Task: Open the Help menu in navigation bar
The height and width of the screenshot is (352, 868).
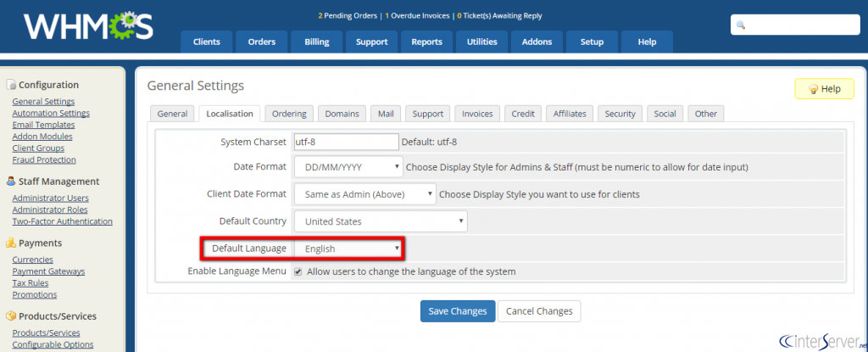Action: (x=647, y=42)
